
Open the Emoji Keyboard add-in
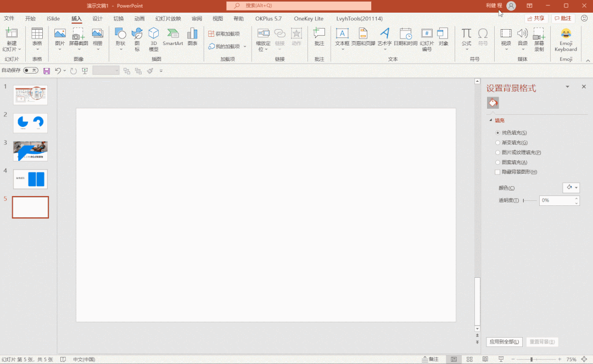(x=566, y=40)
